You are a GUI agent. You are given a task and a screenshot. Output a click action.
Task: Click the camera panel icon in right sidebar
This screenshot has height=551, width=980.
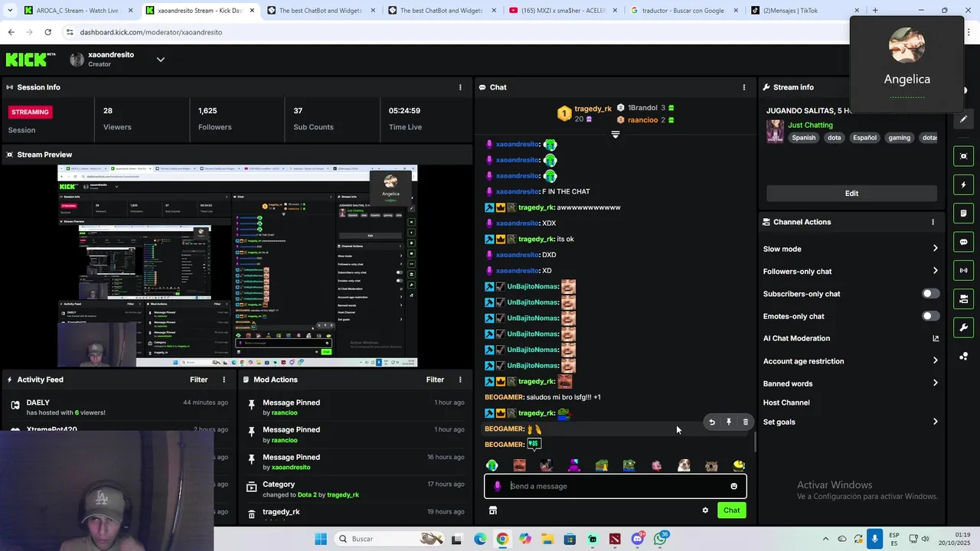coord(964,298)
